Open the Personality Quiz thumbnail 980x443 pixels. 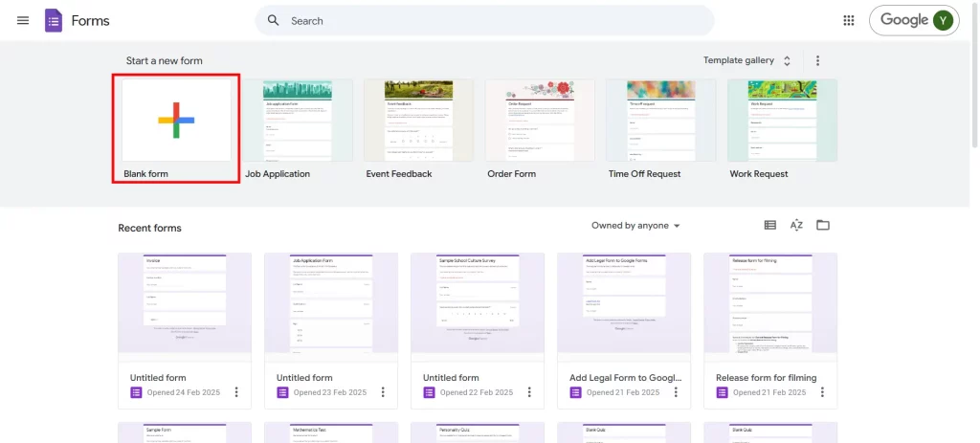478,432
